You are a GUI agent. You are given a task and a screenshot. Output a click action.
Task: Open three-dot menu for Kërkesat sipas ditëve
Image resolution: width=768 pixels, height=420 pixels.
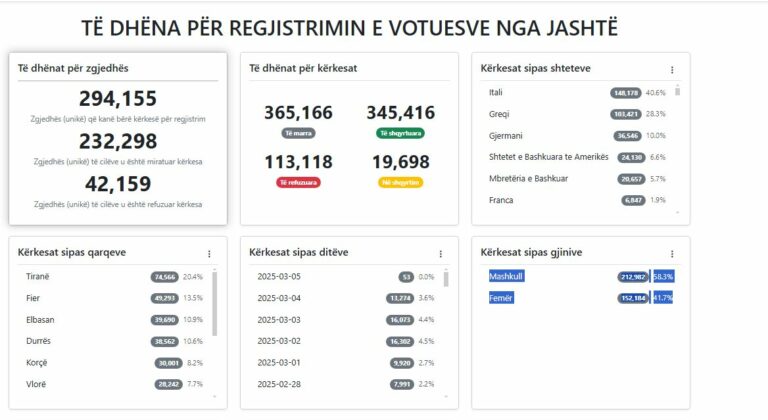coord(440,254)
